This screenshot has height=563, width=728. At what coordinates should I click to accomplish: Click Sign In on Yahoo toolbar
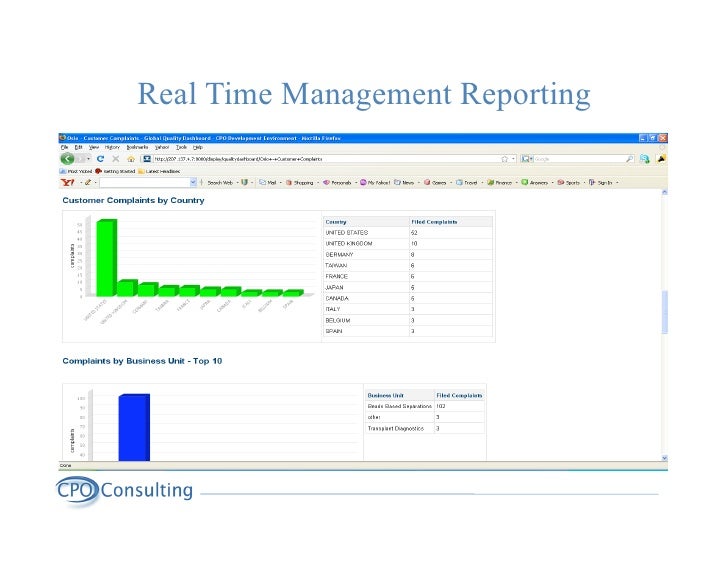(x=601, y=182)
